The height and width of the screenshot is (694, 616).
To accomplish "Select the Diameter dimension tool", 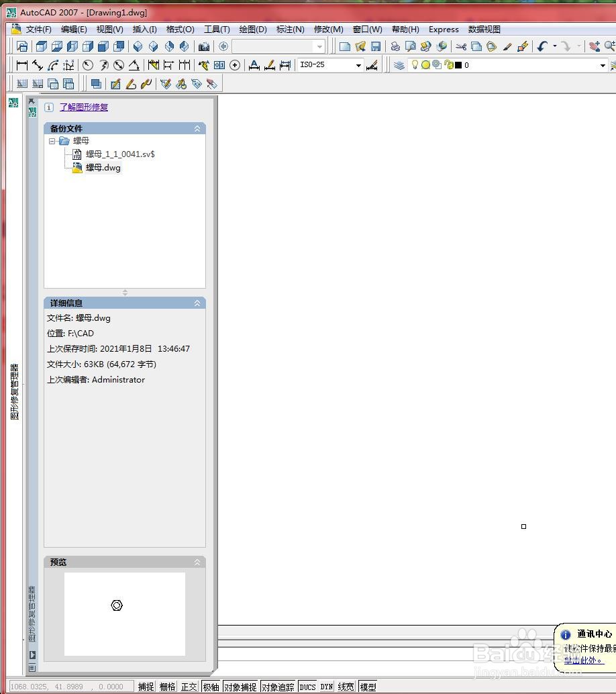I will click(119, 66).
